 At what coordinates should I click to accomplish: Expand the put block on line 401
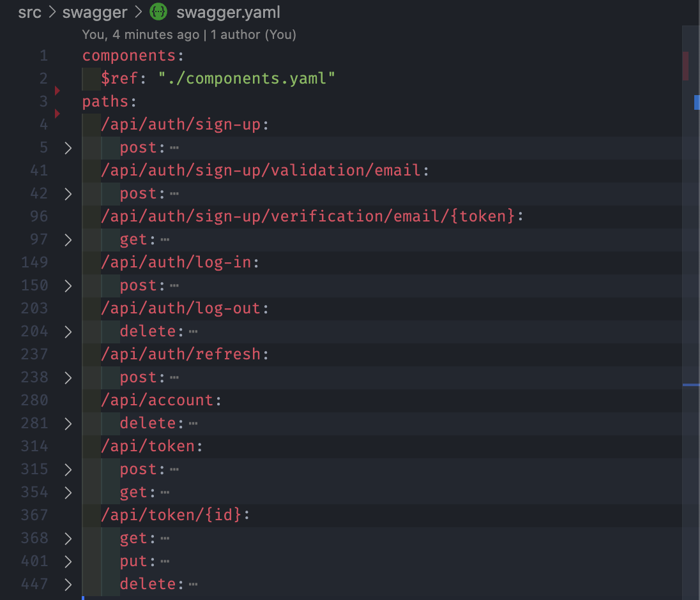pyautogui.click(x=68, y=562)
